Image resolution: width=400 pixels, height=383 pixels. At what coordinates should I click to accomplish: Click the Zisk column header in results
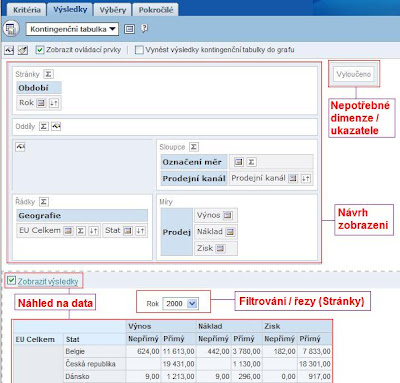tap(297, 326)
